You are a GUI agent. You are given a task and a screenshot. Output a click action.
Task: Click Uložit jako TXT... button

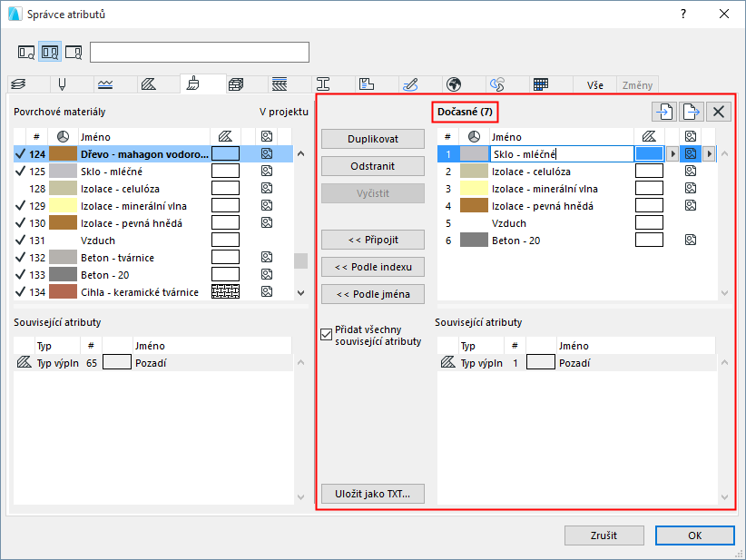(373, 494)
